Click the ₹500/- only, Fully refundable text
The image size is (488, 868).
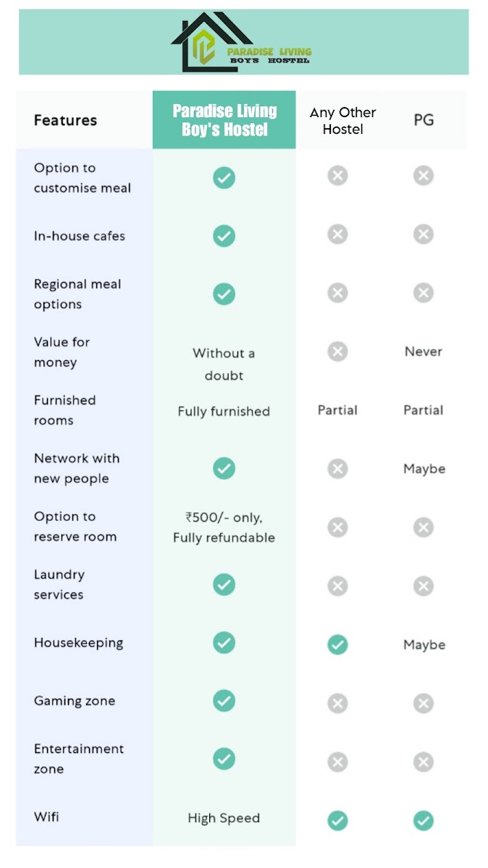(x=224, y=527)
